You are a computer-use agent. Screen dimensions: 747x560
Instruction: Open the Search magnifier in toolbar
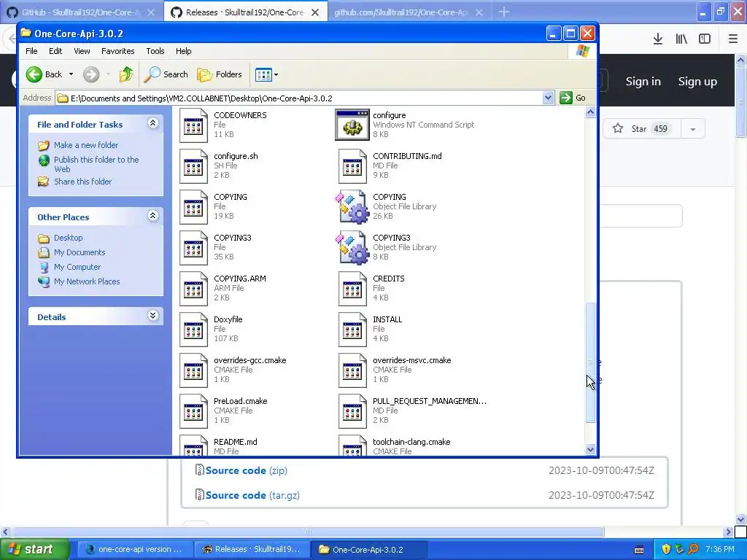(x=166, y=74)
